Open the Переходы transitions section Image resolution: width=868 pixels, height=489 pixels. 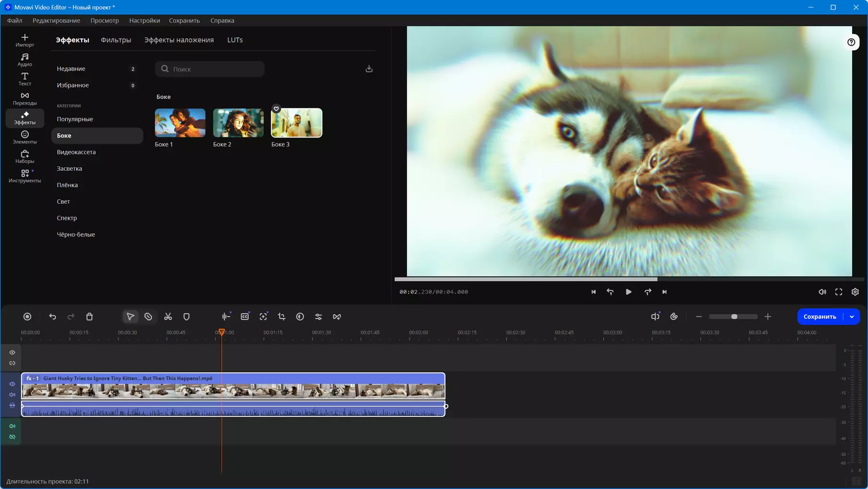coord(24,99)
